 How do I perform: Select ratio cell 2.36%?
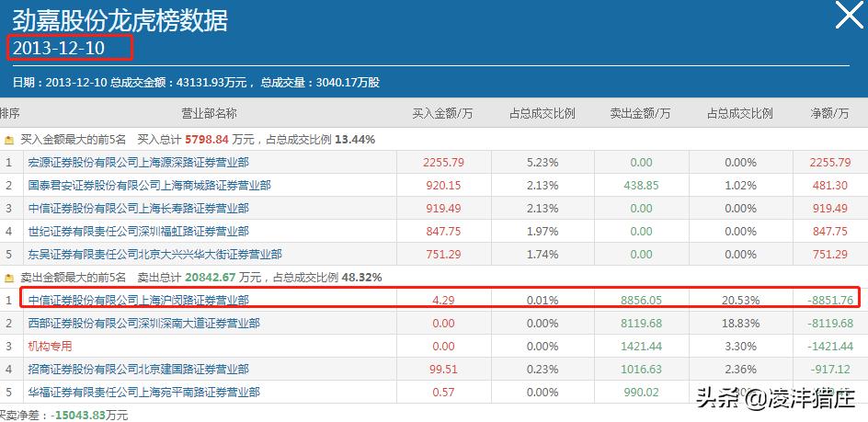739,369
